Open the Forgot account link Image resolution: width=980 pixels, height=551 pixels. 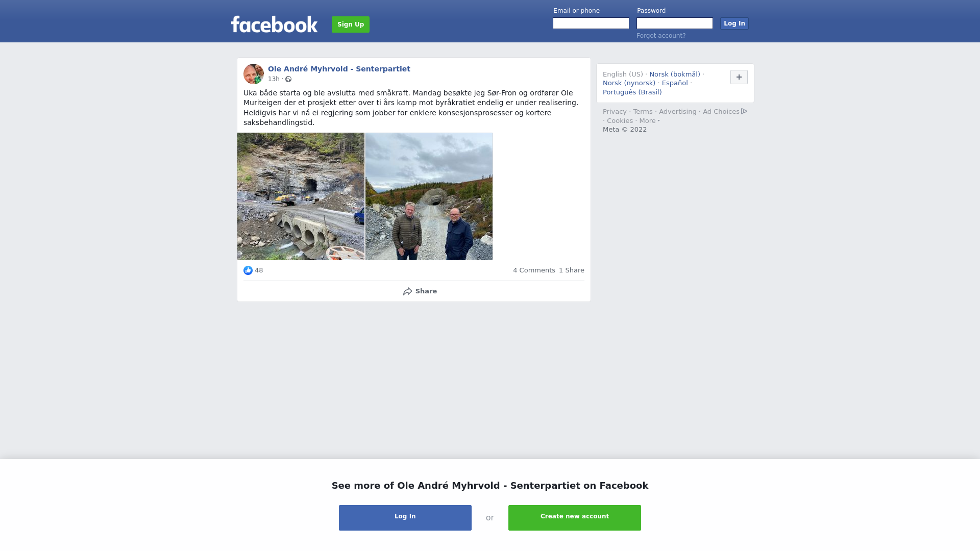(661, 36)
